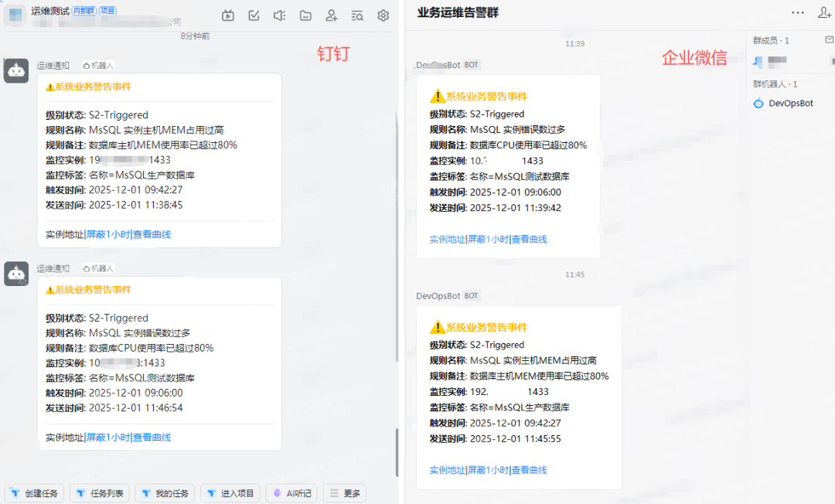
Task: Open the chat history search icon
Action: [x=357, y=15]
